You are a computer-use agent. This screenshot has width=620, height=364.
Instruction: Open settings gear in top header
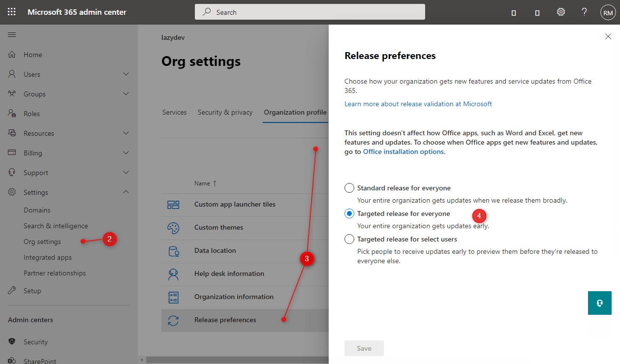[561, 12]
